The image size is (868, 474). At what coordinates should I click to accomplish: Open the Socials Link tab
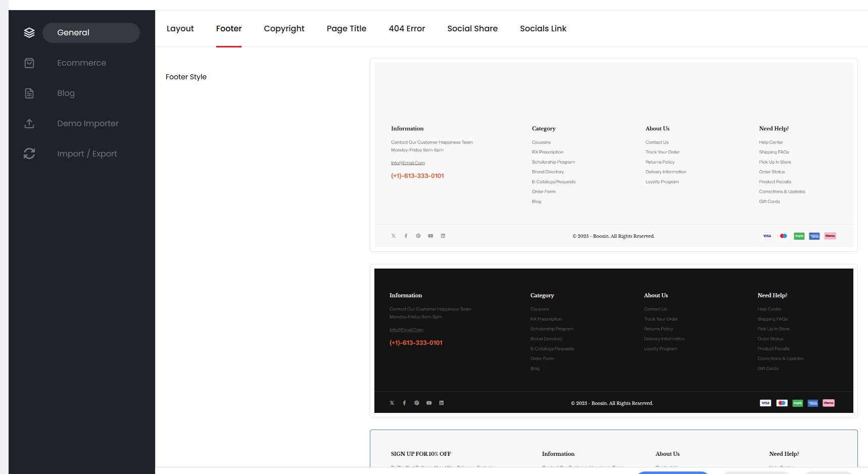(543, 29)
